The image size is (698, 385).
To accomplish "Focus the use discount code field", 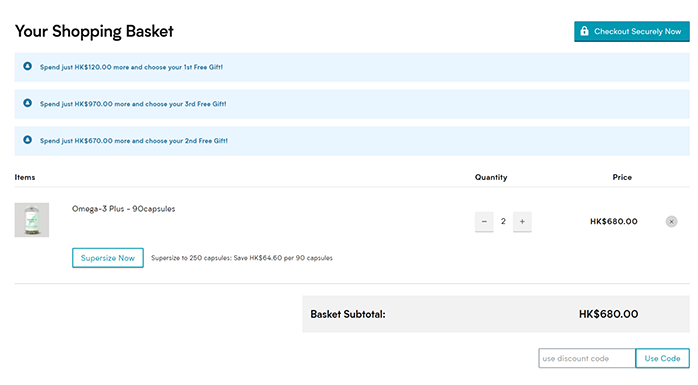I will tap(587, 358).
